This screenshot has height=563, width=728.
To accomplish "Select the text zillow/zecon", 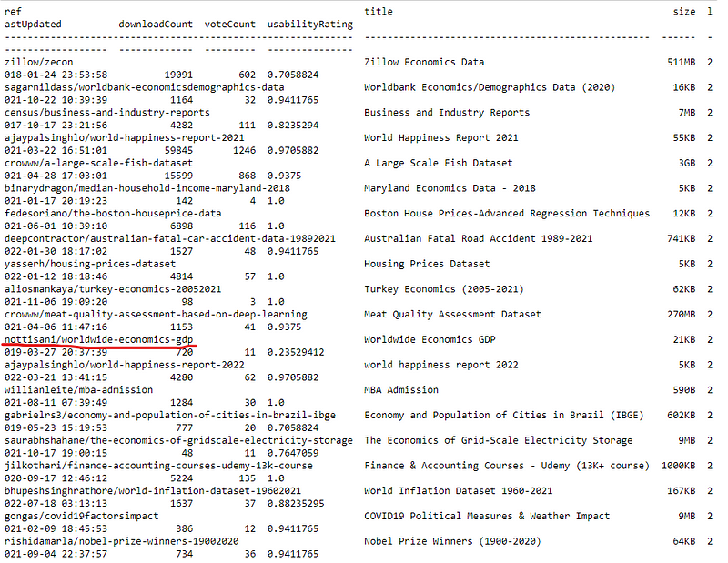I will (x=38, y=62).
